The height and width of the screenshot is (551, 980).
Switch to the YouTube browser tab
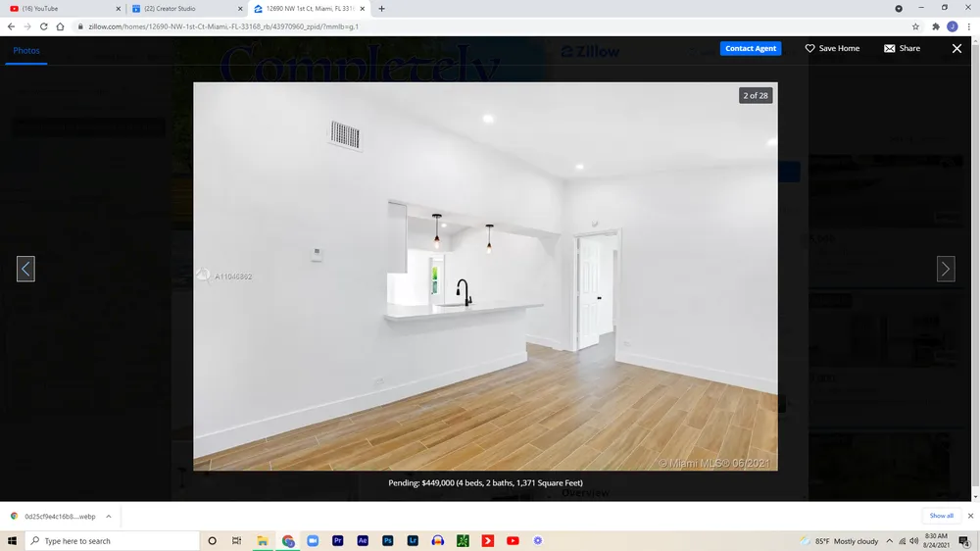(59, 9)
